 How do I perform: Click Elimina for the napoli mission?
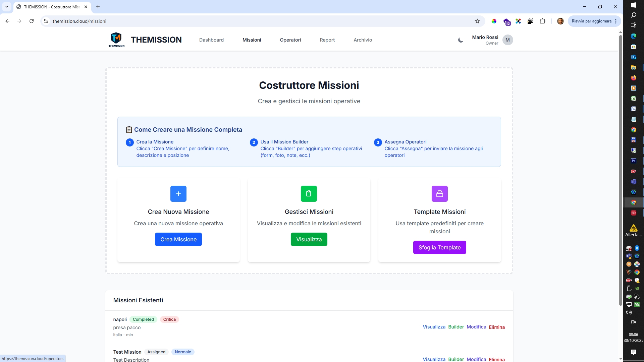point(496,327)
